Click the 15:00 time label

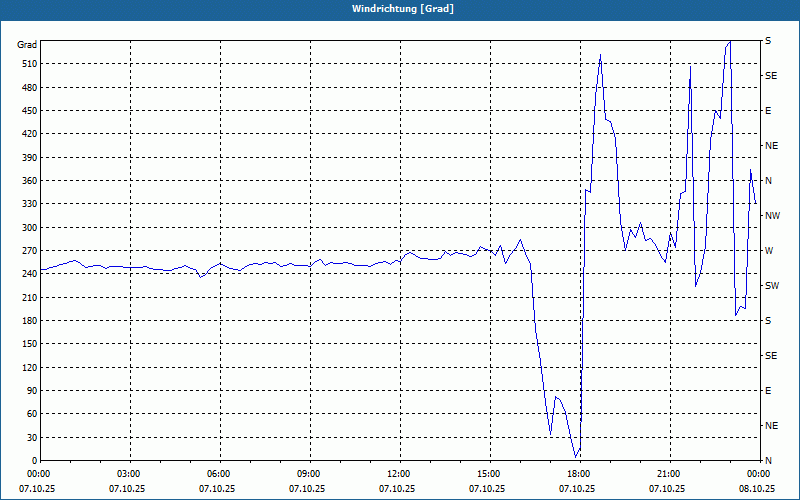(490, 473)
